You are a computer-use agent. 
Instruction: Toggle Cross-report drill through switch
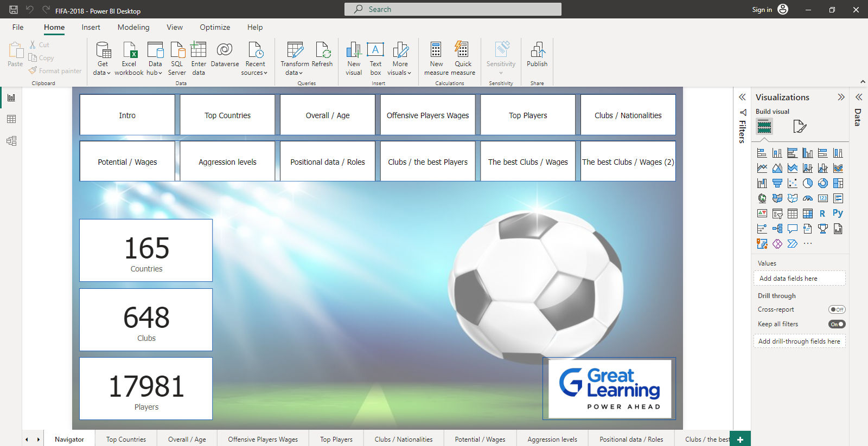(x=837, y=309)
